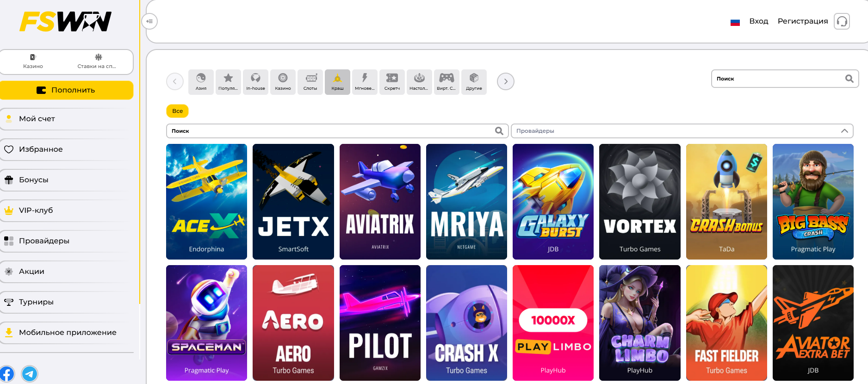Expand the Провайдеры dropdown
868x384 pixels.
(x=682, y=131)
